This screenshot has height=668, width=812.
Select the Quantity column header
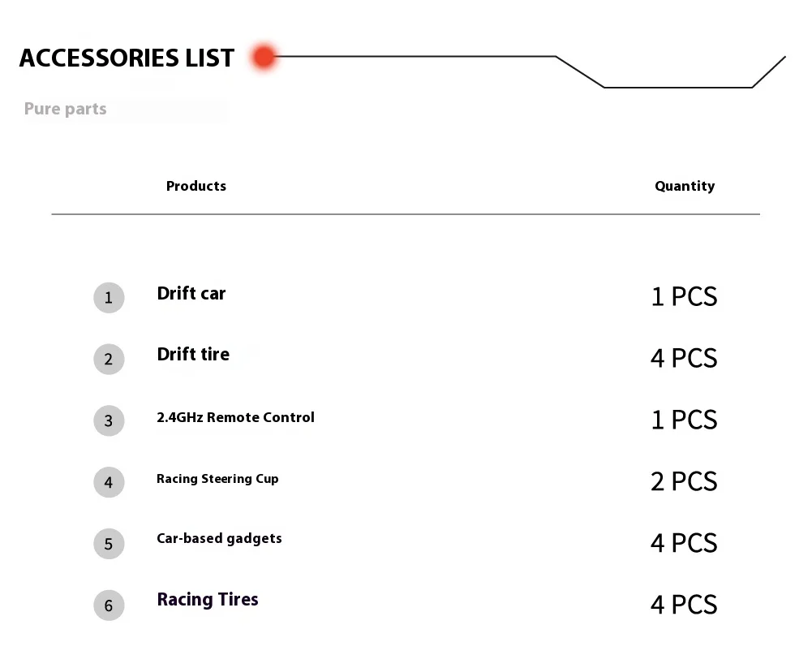(x=685, y=186)
